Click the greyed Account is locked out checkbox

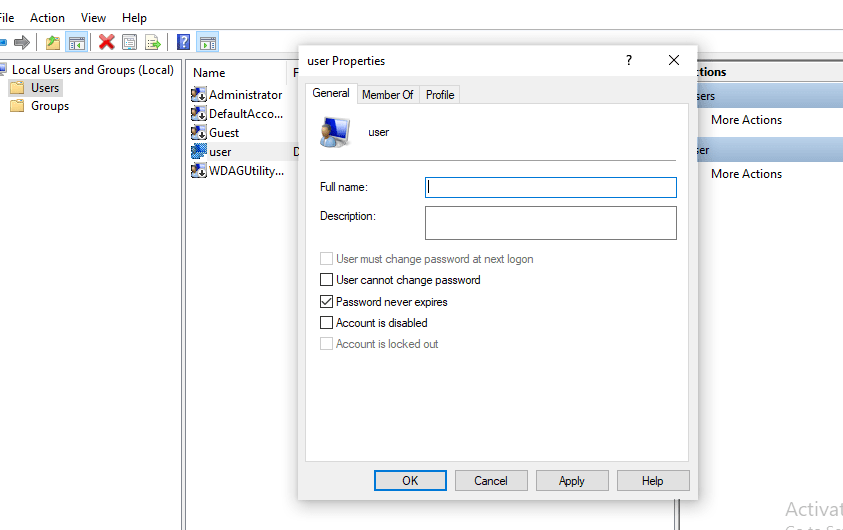tap(326, 343)
